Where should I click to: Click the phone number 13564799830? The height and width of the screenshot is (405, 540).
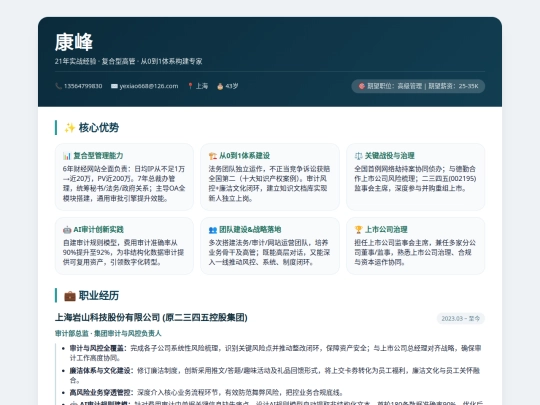tap(83, 86)
